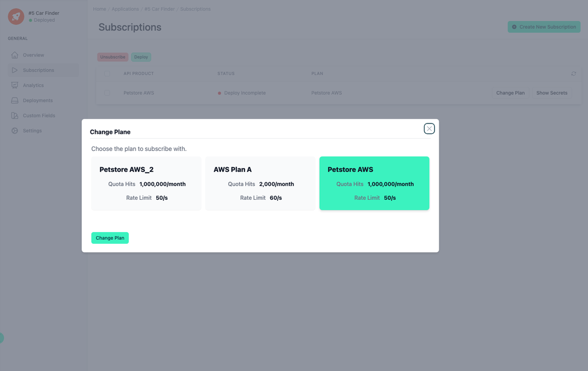Click the #5 Car Finder rocket avatar
This screenshot has height=371, width=588.
pos(15,16)
